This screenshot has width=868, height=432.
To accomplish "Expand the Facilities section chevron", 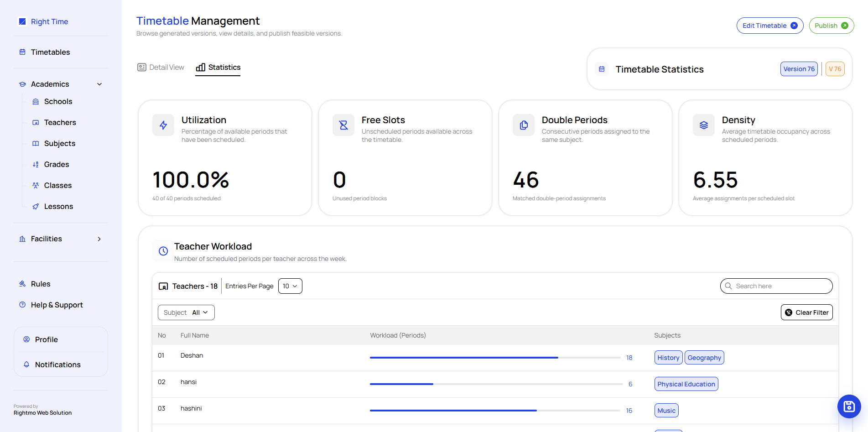I will [99, 239].
